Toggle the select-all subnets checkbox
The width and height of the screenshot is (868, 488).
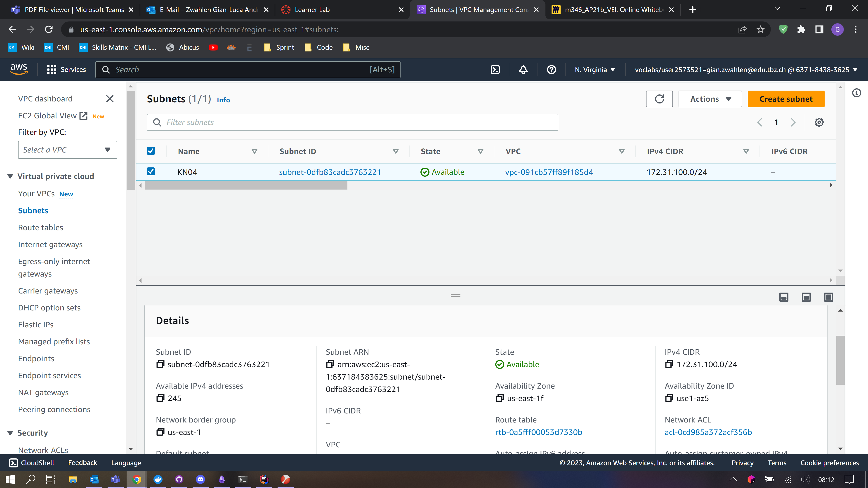151,151
